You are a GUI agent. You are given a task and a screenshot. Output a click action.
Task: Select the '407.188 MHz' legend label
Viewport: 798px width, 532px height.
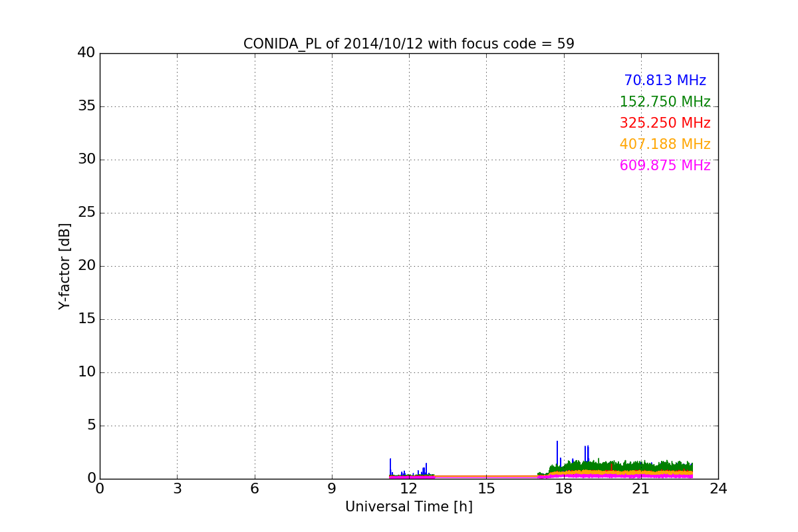(x=665, y=144)
